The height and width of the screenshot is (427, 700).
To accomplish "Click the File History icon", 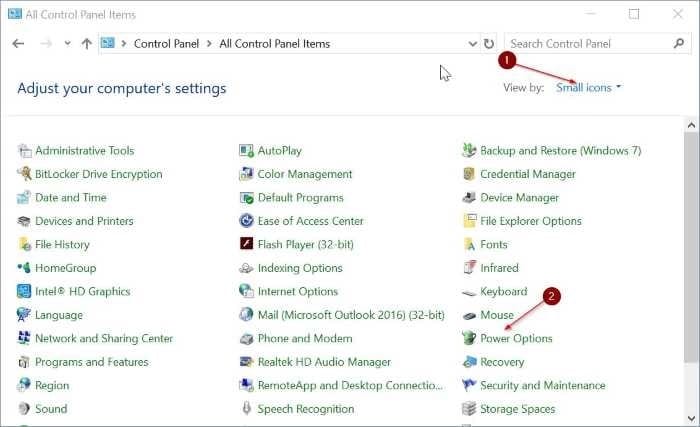I will [x=24, y=244].
